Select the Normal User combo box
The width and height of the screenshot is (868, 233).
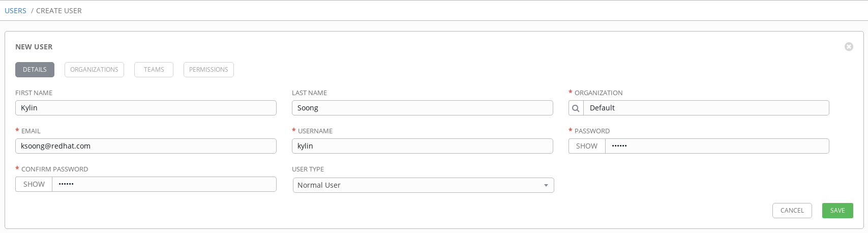(423, 185)
